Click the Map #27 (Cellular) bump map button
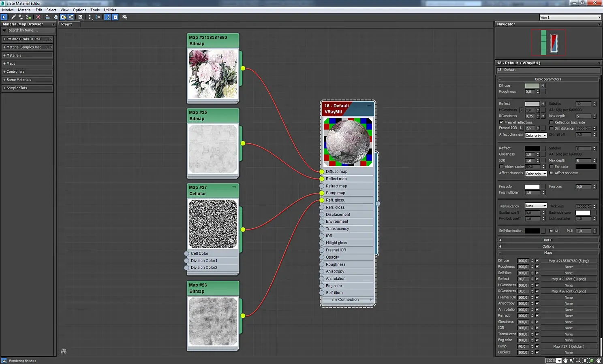Viewport: 603px width, 364px height. pos(568,347)
